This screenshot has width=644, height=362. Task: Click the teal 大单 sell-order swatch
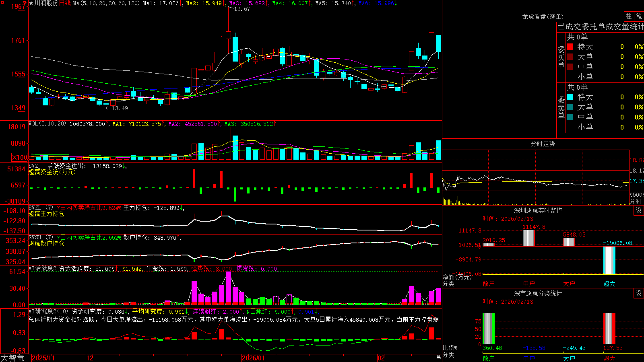tap(570, 107)
